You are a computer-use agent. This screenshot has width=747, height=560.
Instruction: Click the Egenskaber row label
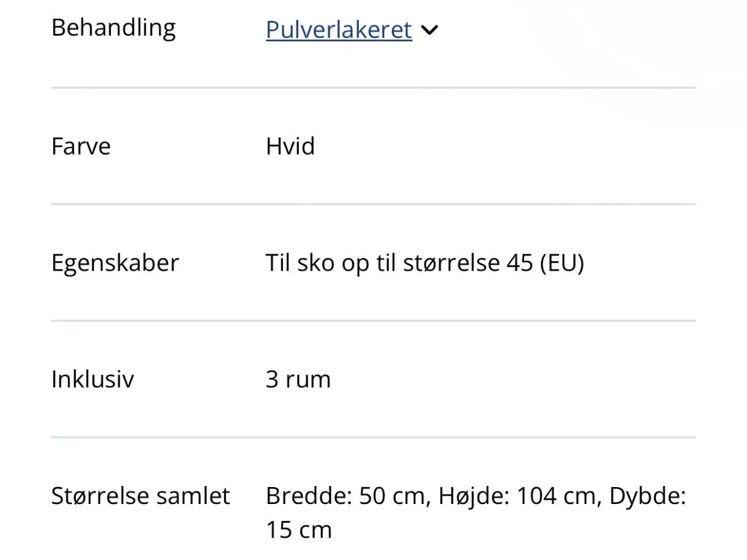coord(115,262)
